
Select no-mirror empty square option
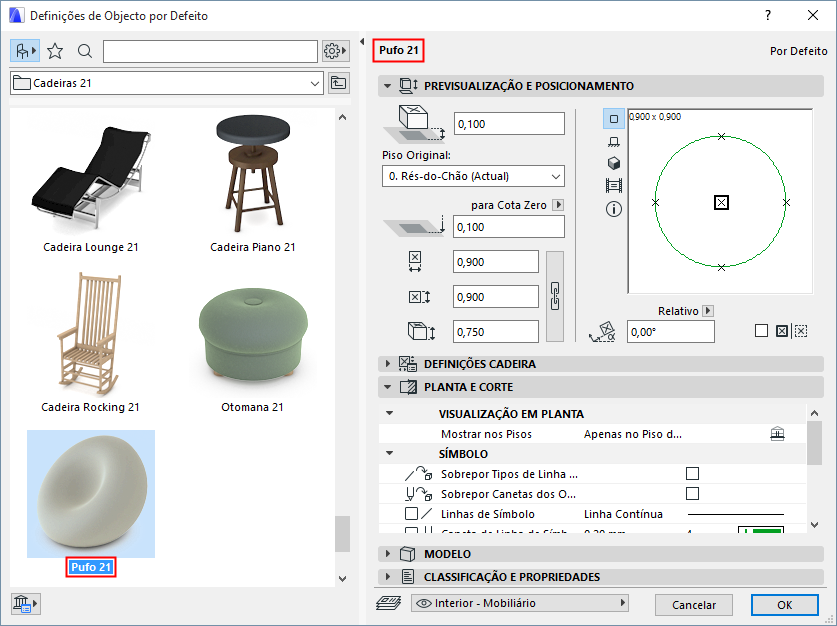[x=762, y=331]
